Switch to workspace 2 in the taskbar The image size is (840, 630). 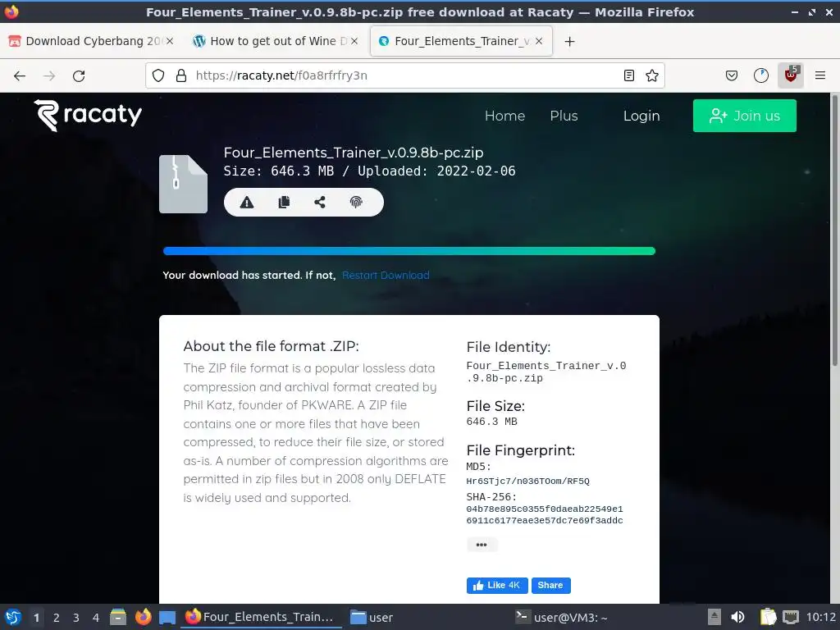click(57, 618)
